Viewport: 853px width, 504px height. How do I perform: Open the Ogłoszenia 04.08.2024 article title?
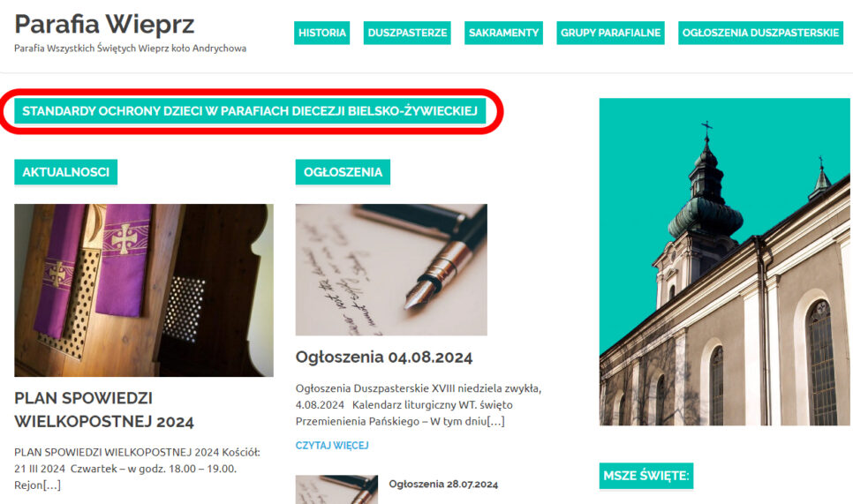(x=384, y=357)
